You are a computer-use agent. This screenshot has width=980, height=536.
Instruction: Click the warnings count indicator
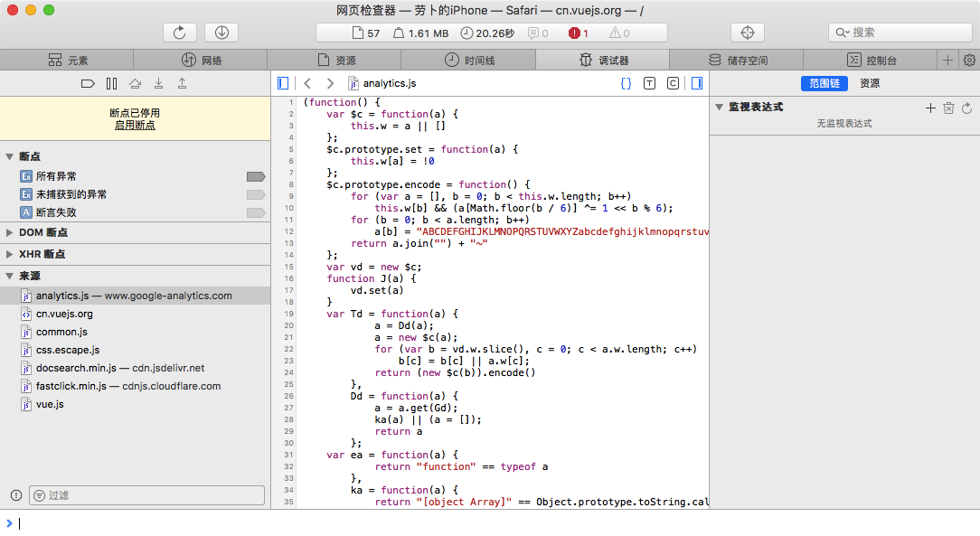(619, 33)
